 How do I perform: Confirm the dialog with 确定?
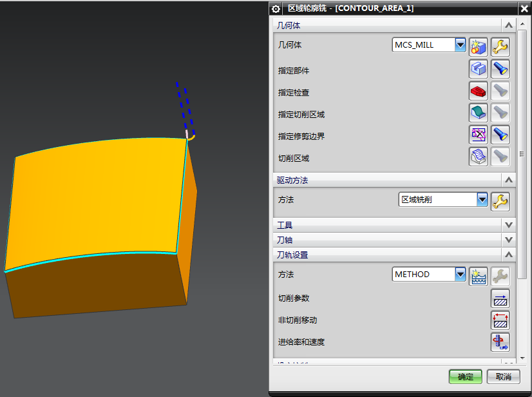pyautogui.click(x=465, y=377)
